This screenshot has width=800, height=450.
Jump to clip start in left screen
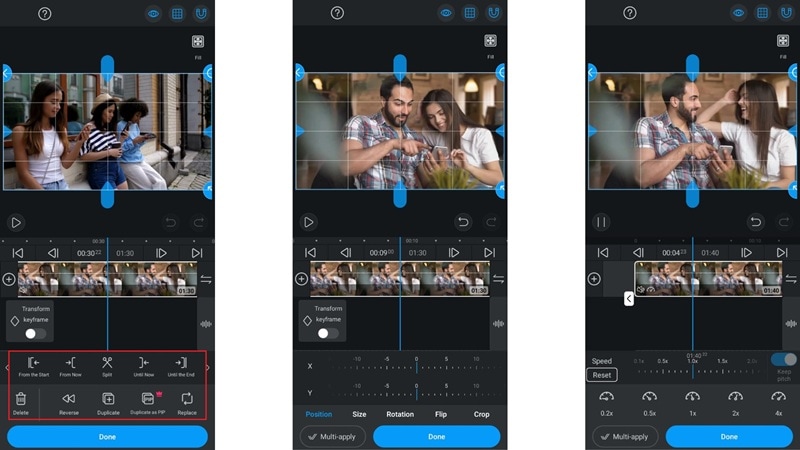point(18,253)
